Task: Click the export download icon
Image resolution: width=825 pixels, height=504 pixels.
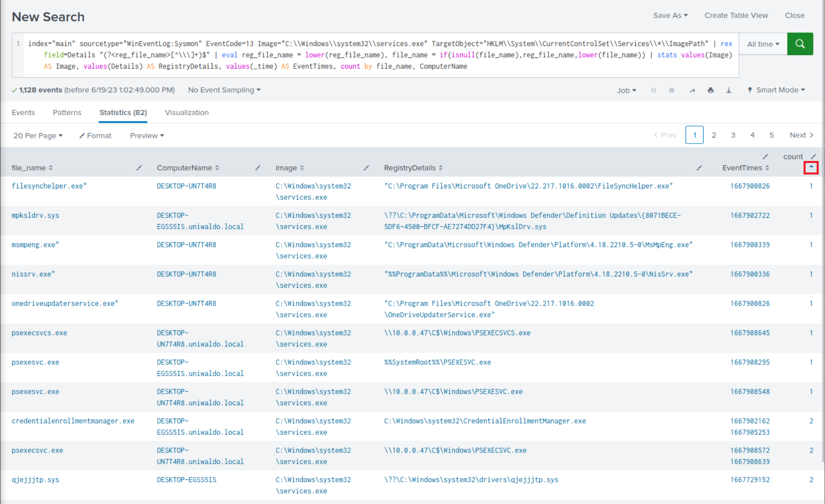Action: coord(729,90)
